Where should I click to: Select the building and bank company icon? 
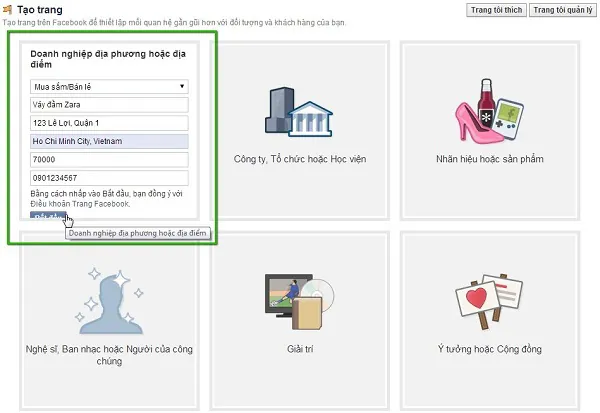tap(298, 112)
